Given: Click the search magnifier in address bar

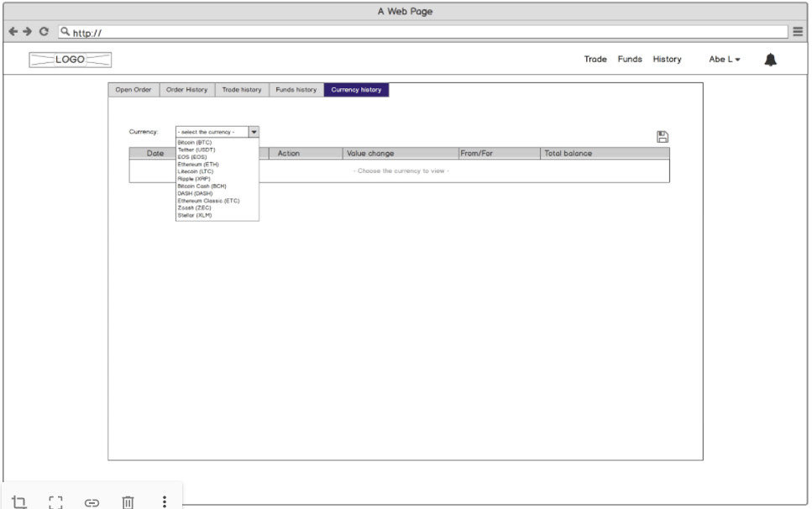Looking at the screenshot, I should tap(65, 32).
